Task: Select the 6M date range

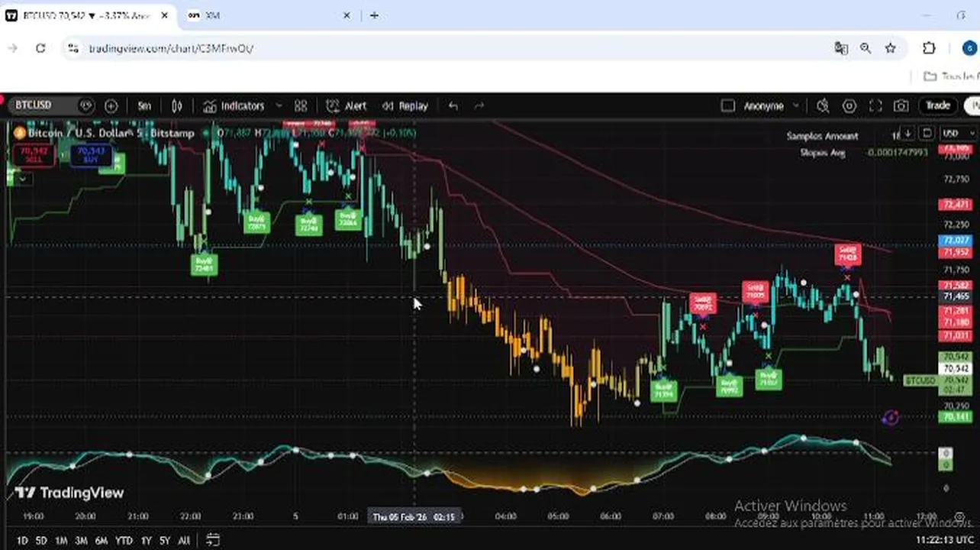Action: tap(102, 540)
